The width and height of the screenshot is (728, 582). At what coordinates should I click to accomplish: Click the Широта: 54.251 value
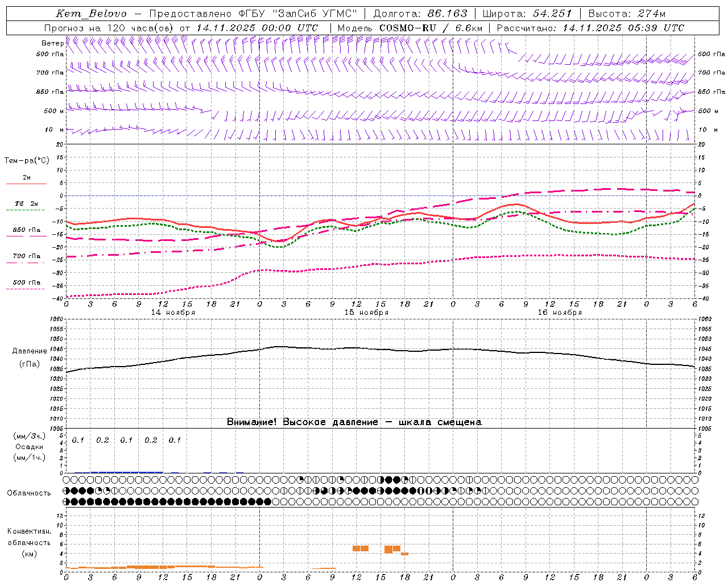(527, 14)
